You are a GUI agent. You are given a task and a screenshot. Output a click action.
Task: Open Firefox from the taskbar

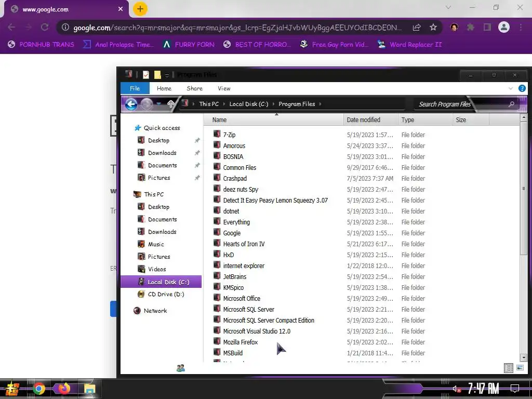coord(63,388)
